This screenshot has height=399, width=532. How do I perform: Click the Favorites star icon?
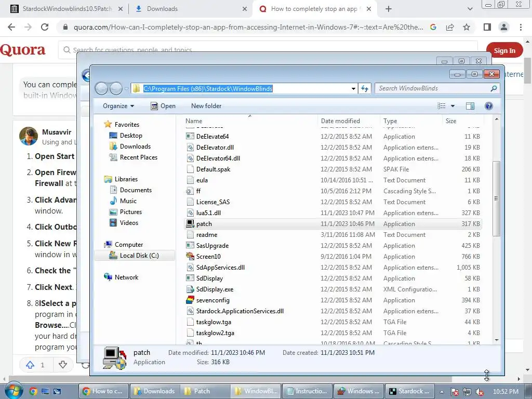tap(108, 124)
